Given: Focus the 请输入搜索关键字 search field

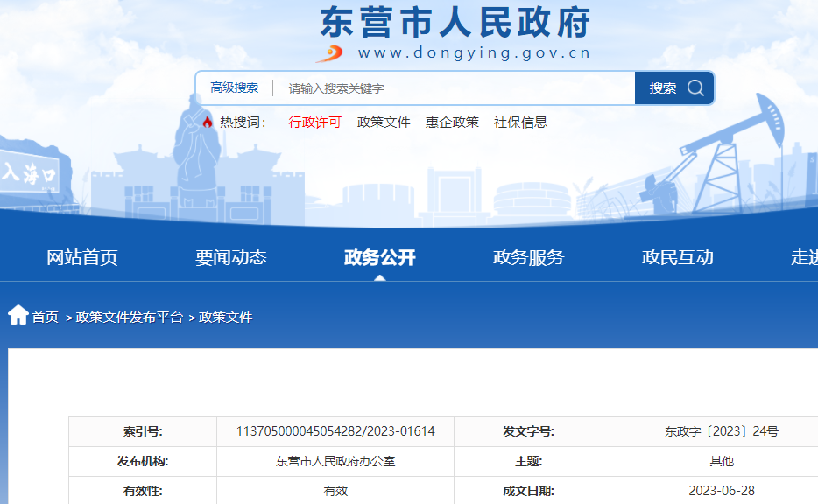Looking at the screenshot, I should coord(455,87).
